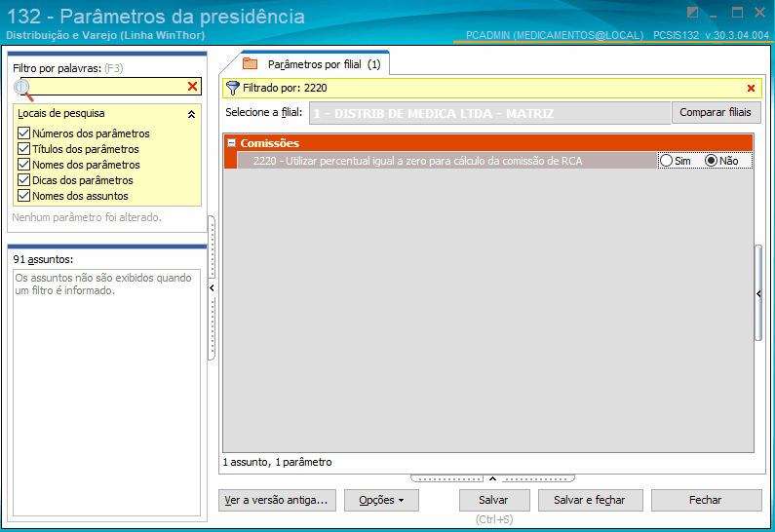Viewport: 775px width, 532px height.
Task: Toggle the Títulos dos parâmetros checkbox
Action: (23, 149)
